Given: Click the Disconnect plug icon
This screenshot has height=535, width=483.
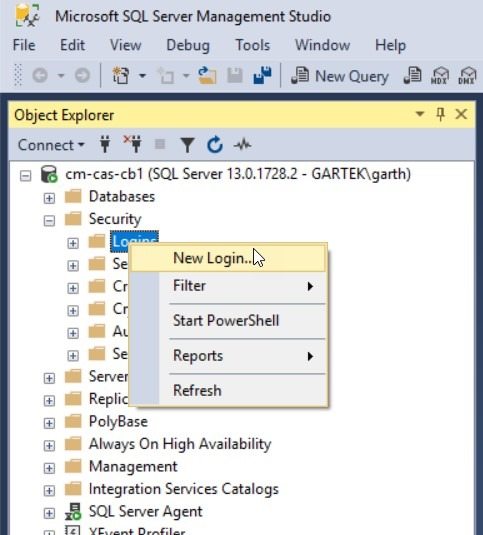Looking at the screenshot, I should 133,144.
